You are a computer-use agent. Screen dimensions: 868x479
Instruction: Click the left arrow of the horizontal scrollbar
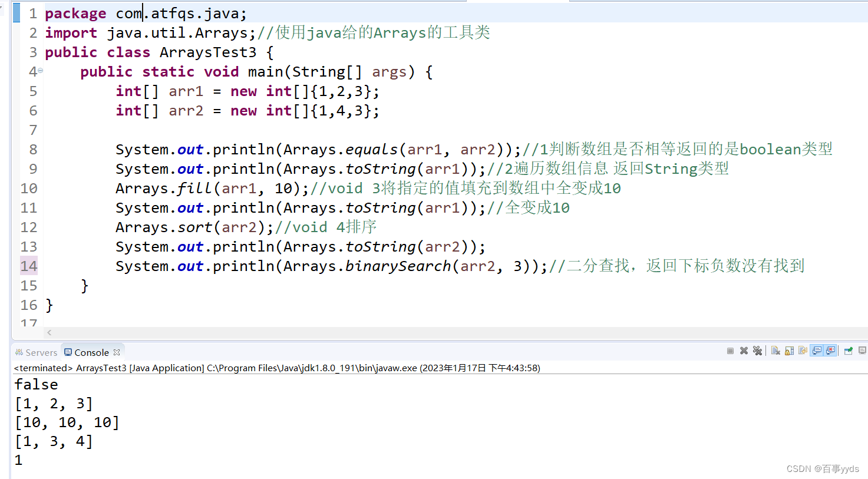tap(49, 332)
